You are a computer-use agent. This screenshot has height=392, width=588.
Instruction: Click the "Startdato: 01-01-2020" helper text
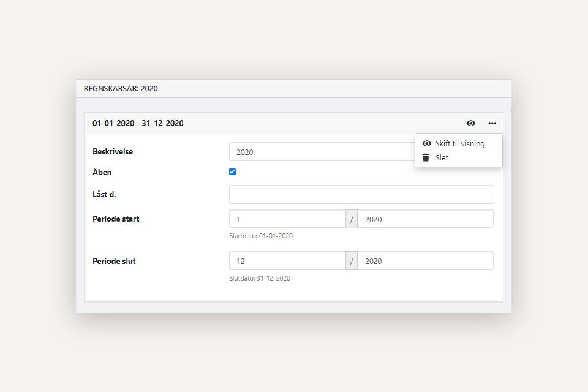261,236
